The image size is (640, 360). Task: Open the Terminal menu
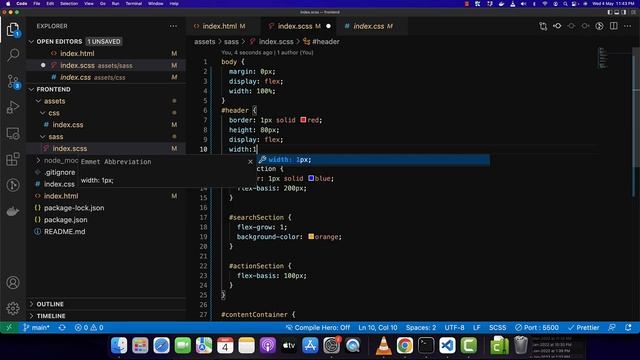point(133,4)
